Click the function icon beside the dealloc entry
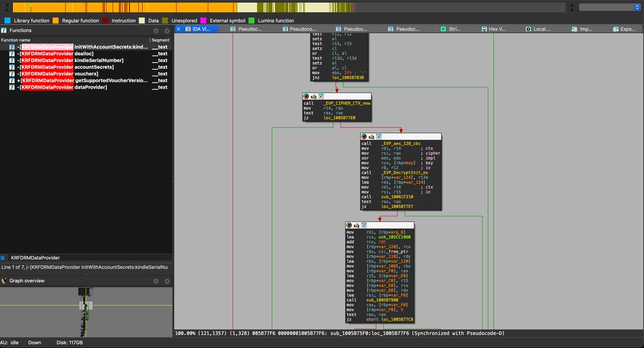The height and width of the screenshot is (348, 644). point(12,54)
